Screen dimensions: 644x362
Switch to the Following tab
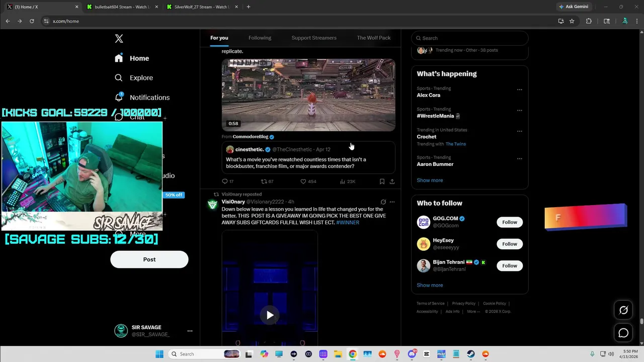click(260, 38)
